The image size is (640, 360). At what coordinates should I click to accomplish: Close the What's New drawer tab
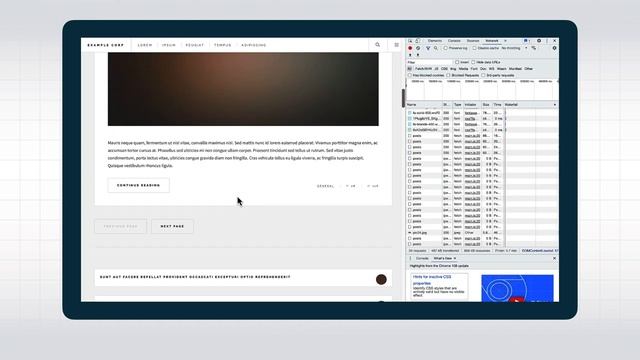(x=455, y=258)
